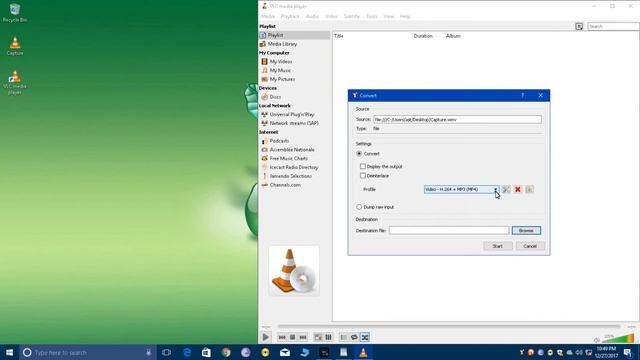
Task: Open the Playback menu
Action: (x=290, y=16)
